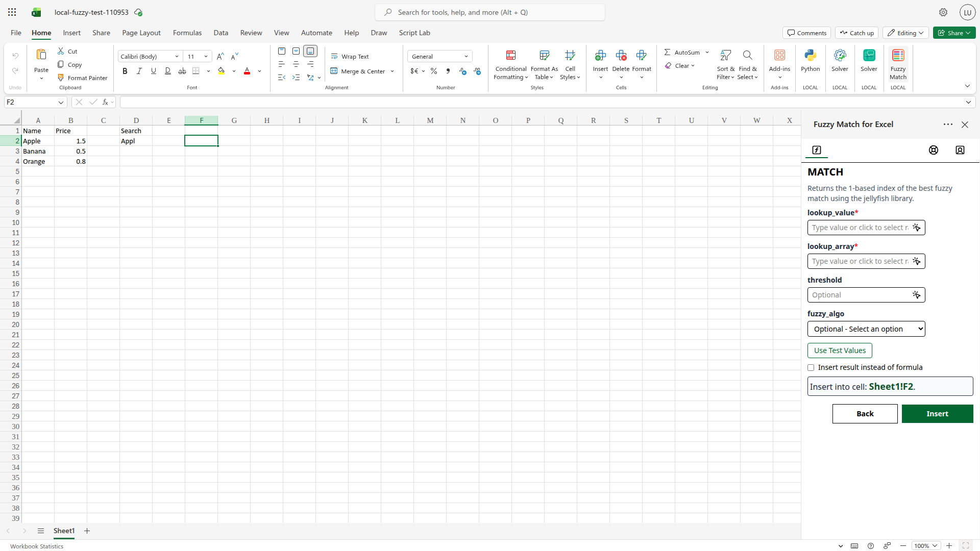Open the number format dropdown
This screenshot has height=551, width=980.
pos(466,56)
